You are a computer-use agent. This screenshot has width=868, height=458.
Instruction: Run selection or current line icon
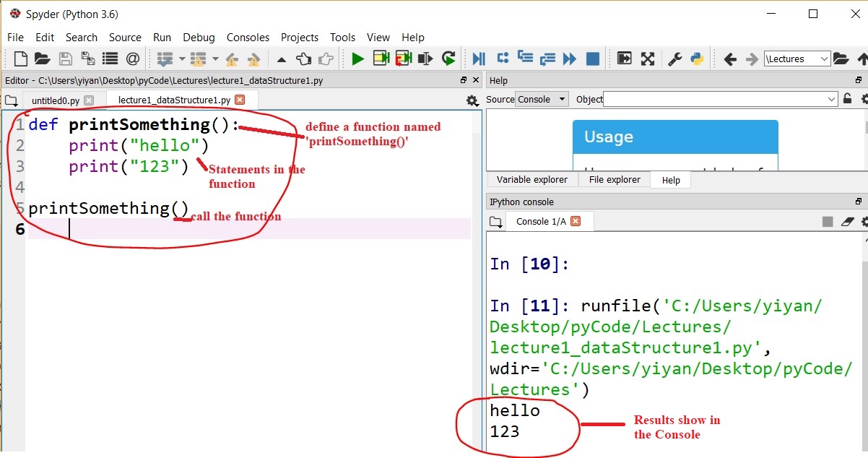425,59
